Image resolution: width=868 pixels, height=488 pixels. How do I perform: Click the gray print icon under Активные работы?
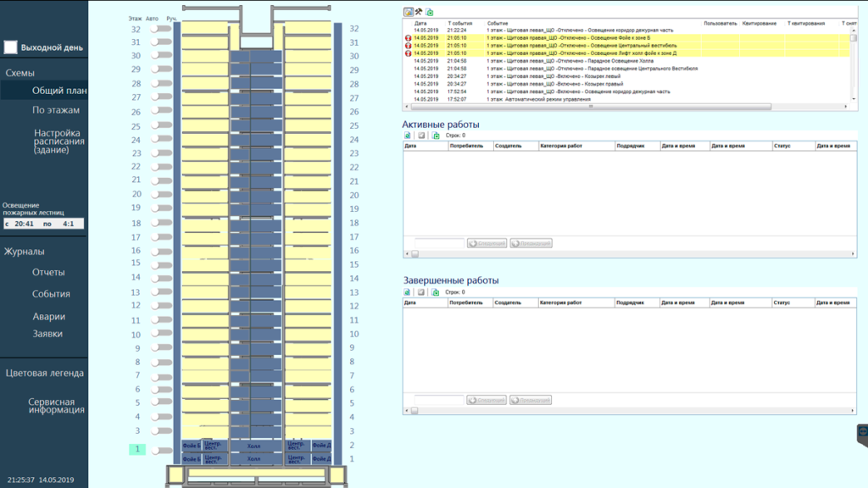coord(421,135)
